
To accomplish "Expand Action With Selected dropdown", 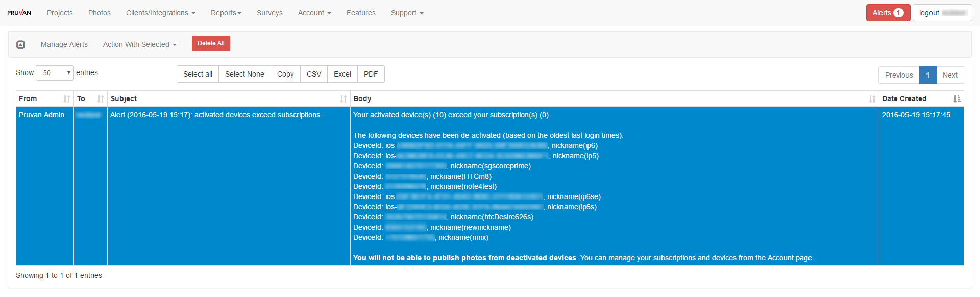I will [x=139, y=45].
